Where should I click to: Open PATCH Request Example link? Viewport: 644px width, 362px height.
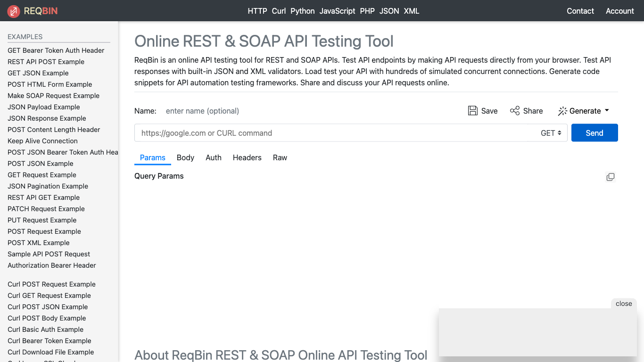coord(46,209)
